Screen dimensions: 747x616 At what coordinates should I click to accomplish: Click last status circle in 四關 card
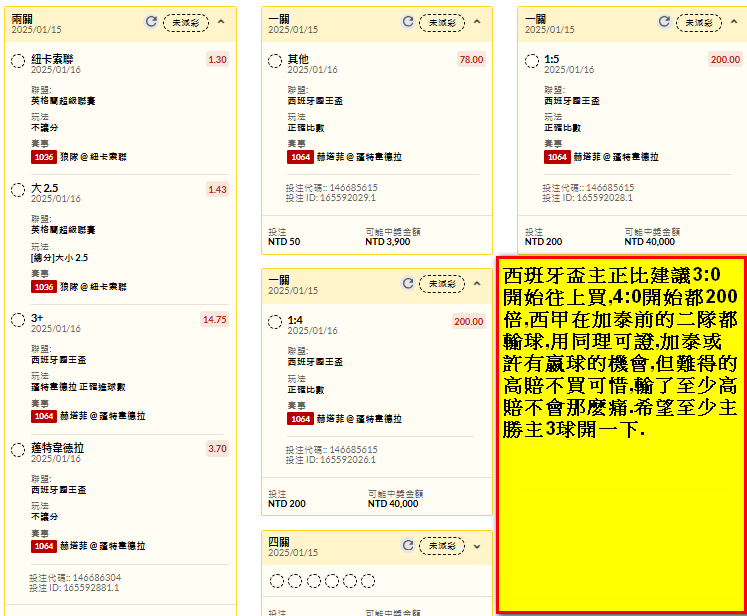click(x=368, y=581)
